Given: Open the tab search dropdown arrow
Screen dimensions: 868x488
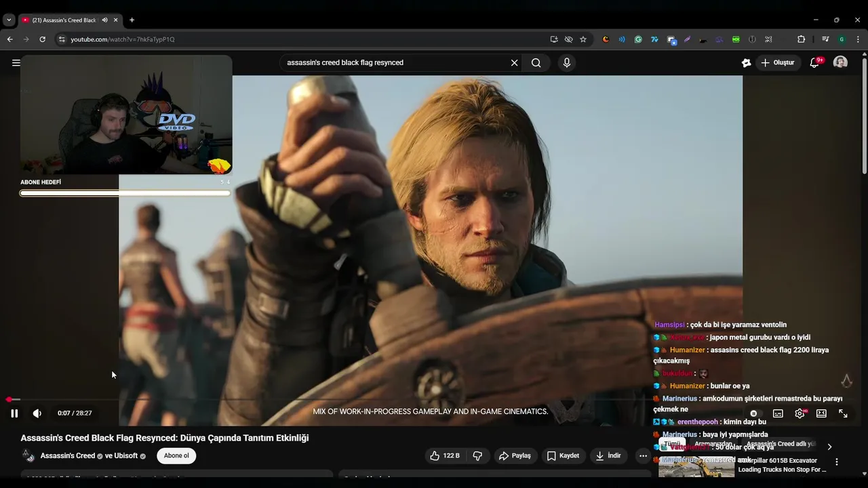Looking at the screenshot, I should click(9, 20).
